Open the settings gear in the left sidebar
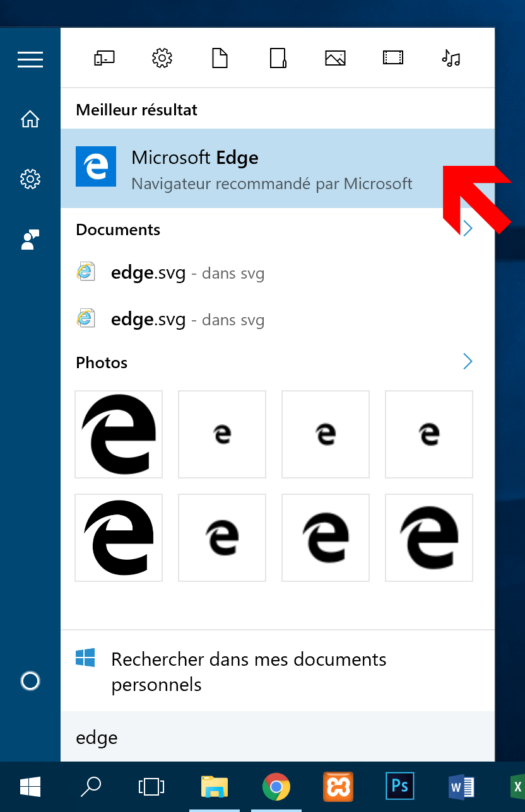 point(30,179)
